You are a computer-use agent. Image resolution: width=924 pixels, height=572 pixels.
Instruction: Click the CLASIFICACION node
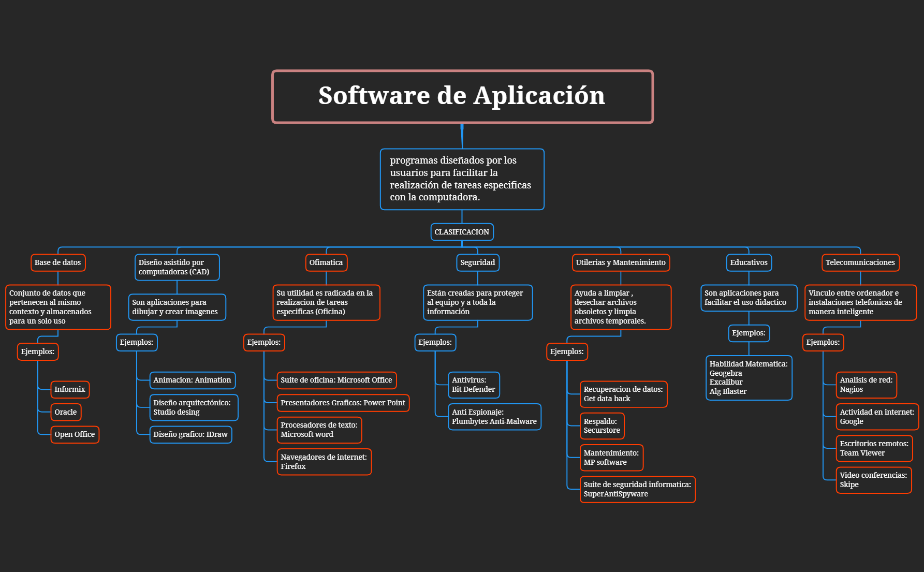462,232
